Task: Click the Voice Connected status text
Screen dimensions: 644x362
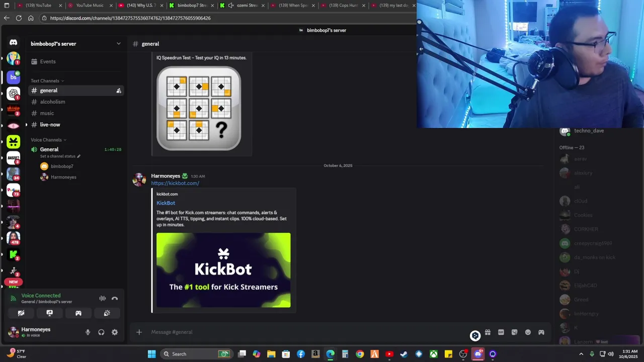Action: click(41, 296)
